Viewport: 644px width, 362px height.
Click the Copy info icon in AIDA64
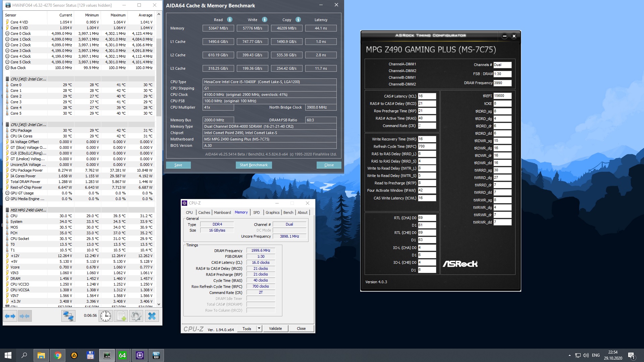(298, 20)
